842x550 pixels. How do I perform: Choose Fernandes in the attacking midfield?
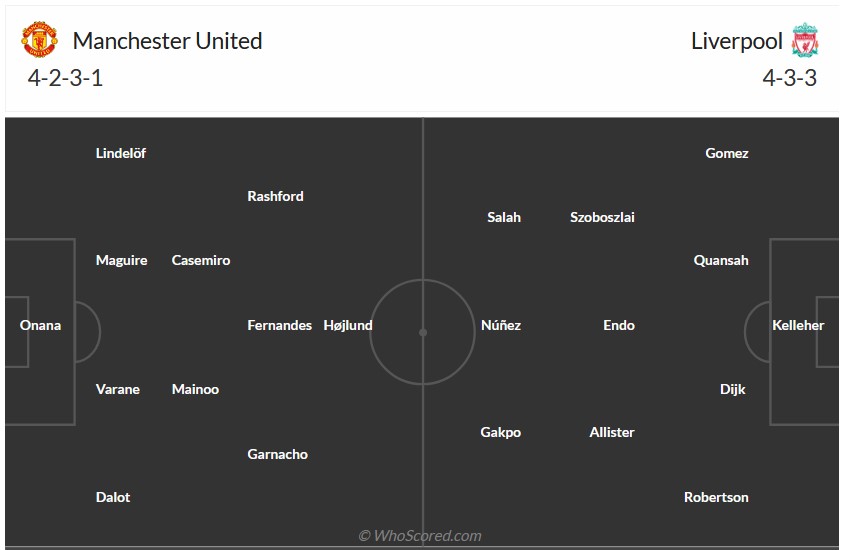[279, 325]
